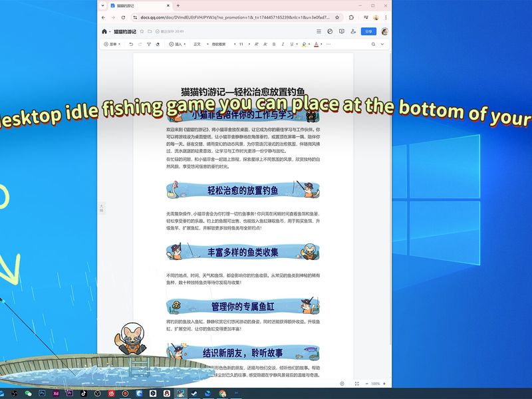Toggle italic formatting
This screenshot has width=532, height=399.
pos(283,44)
